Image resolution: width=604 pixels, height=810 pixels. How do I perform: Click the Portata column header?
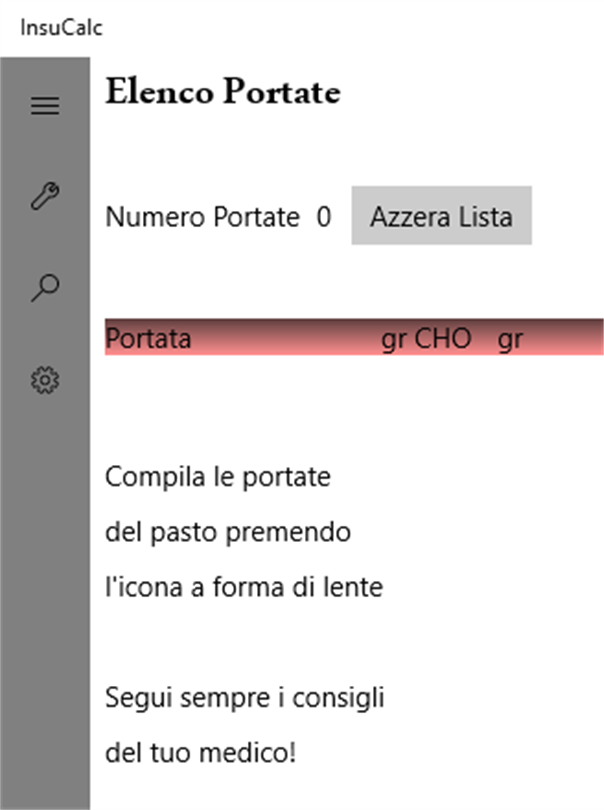pyautogui.click(x=148, y=339)
